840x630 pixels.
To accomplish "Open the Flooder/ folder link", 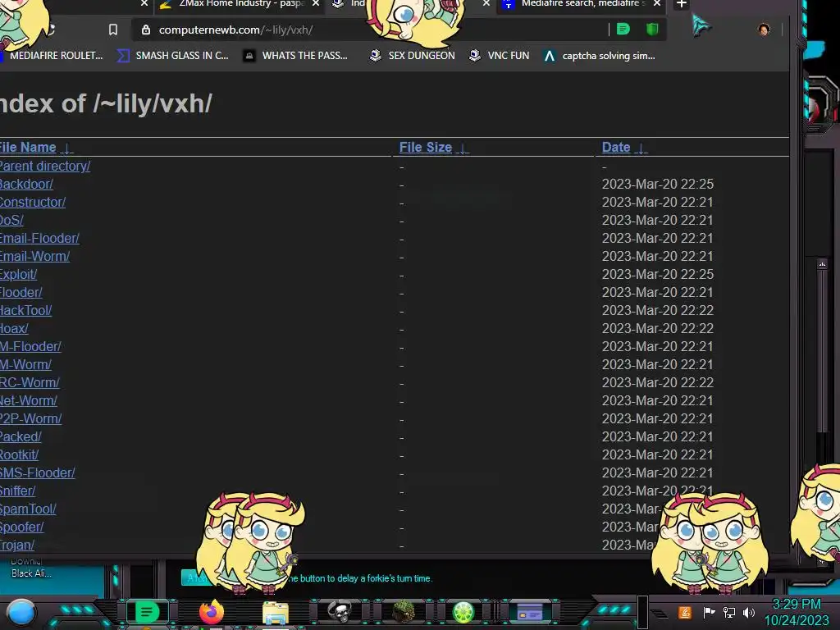I will (x=21, y=293).
